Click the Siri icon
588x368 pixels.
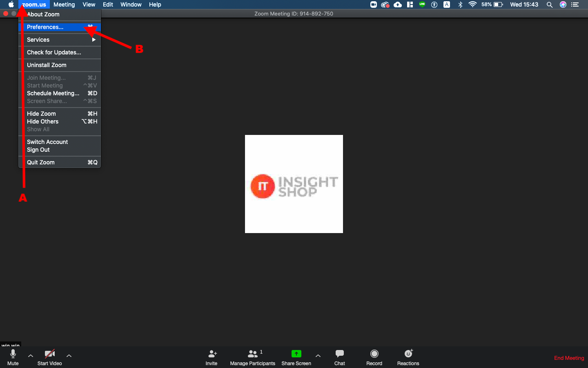tap(563, 4)
